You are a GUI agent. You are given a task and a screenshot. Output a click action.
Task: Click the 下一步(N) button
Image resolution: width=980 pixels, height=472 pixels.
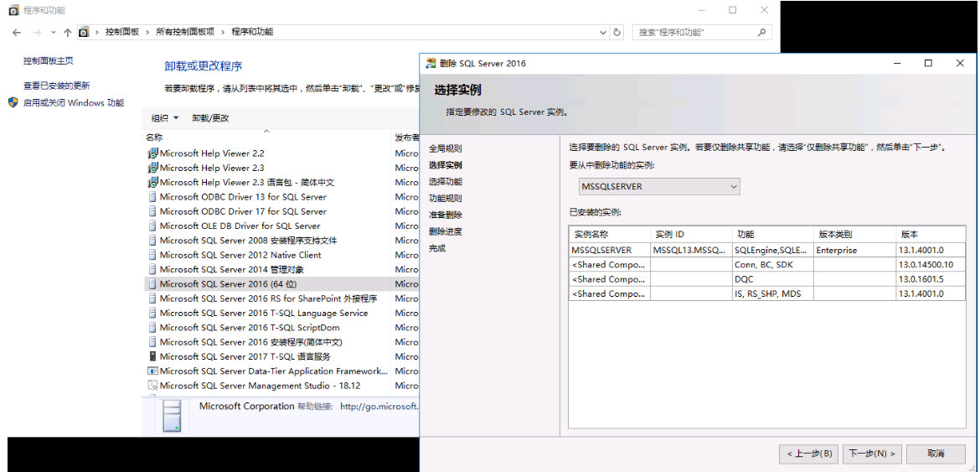(x=873, y=454)
